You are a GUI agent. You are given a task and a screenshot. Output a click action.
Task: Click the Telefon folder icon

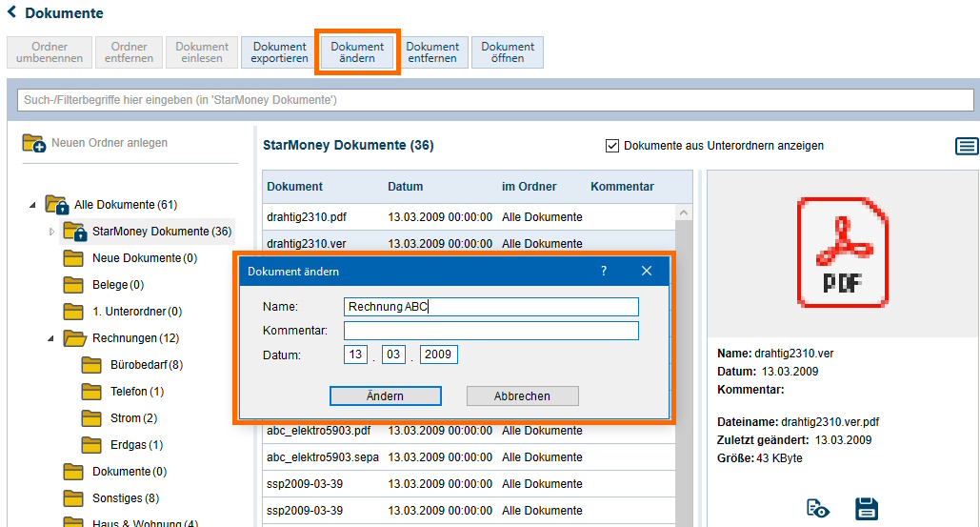click(91, 392)
